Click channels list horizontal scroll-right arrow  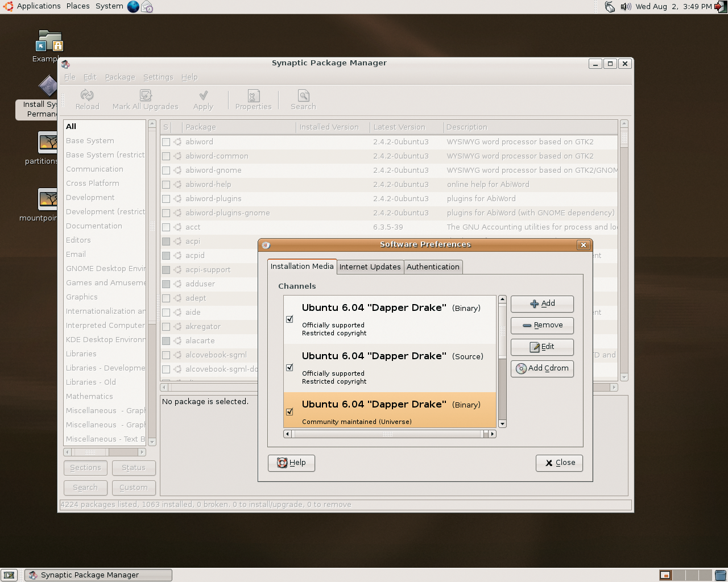tap(493, 434)
